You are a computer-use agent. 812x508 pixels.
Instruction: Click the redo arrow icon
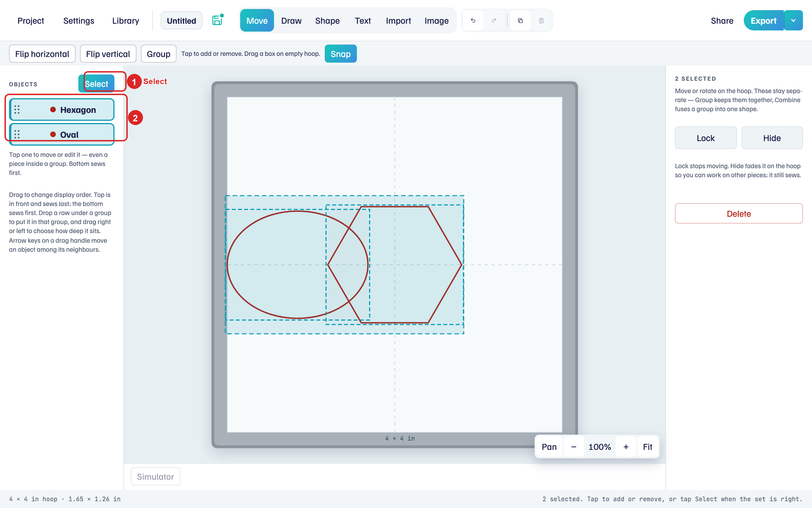point(494,21)
